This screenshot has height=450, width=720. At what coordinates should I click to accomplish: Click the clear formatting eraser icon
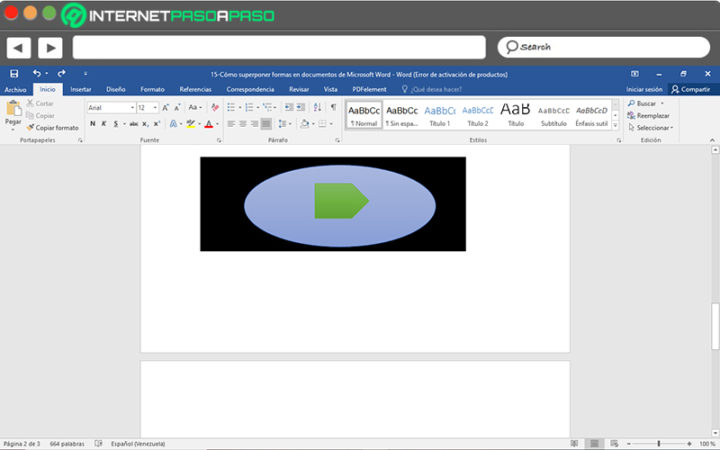click(x=215, y=107)
